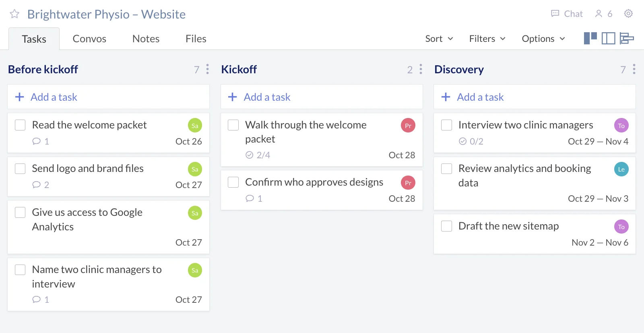
Task: Open the Brightwater Physio – Website title
Action: (x=107, y=14)
